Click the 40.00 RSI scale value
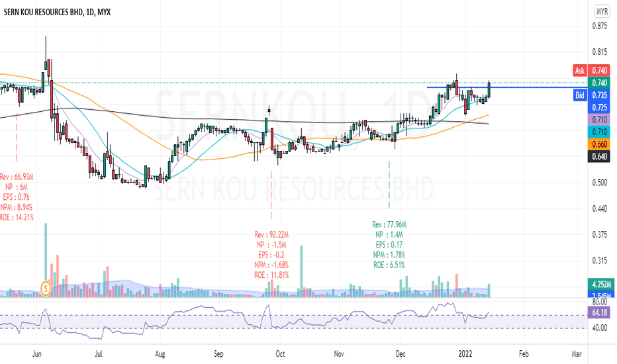 click(600, 328)
